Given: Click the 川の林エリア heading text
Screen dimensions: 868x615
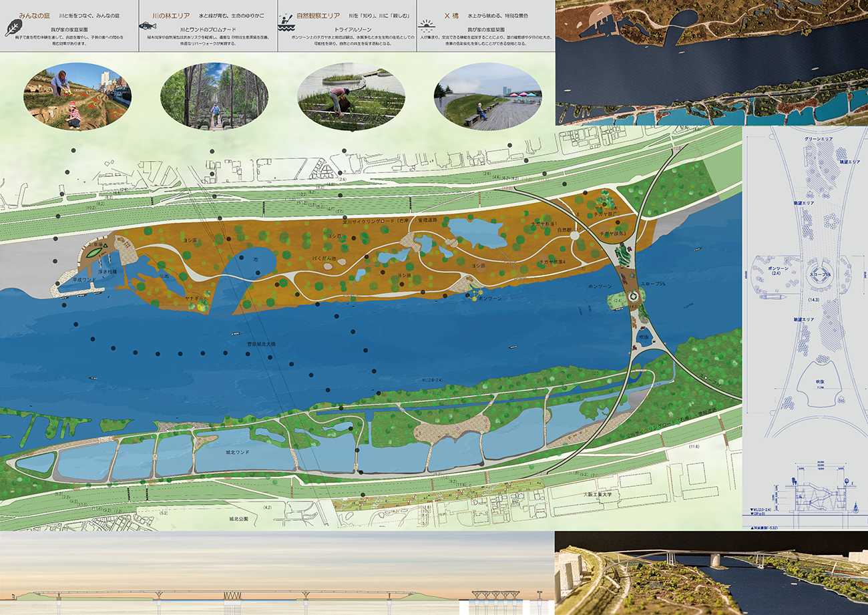Looking at the screenshot, I should [x=170, y=15].
